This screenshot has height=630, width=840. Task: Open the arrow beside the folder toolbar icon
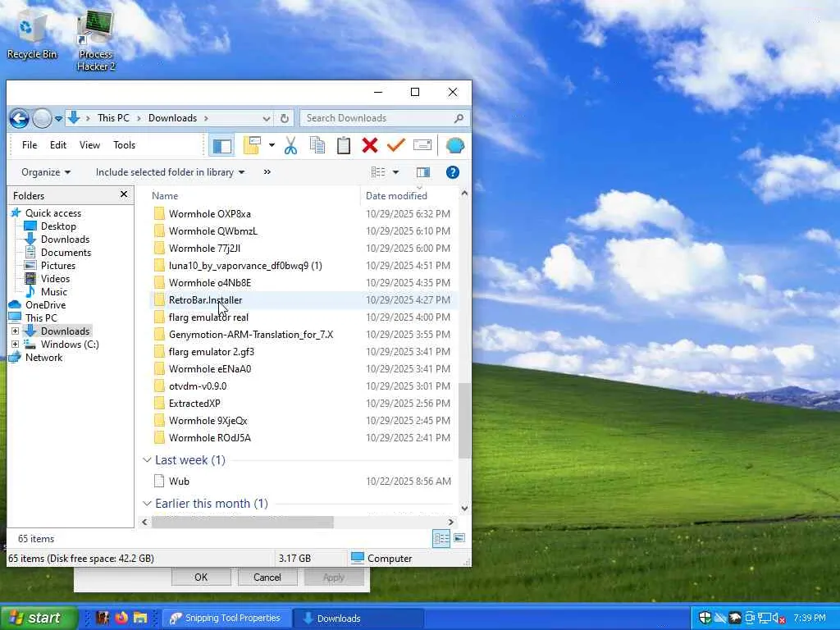tap(272, 145)
